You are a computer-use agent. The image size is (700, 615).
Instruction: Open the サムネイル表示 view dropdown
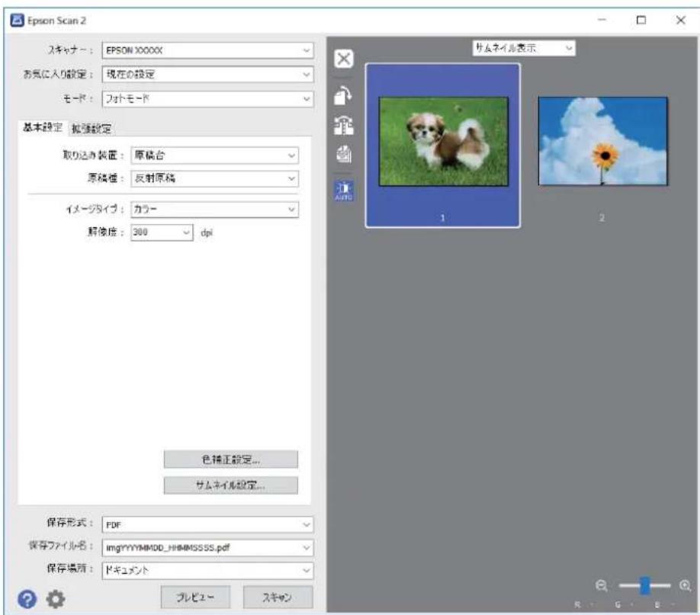coord(524,48)
